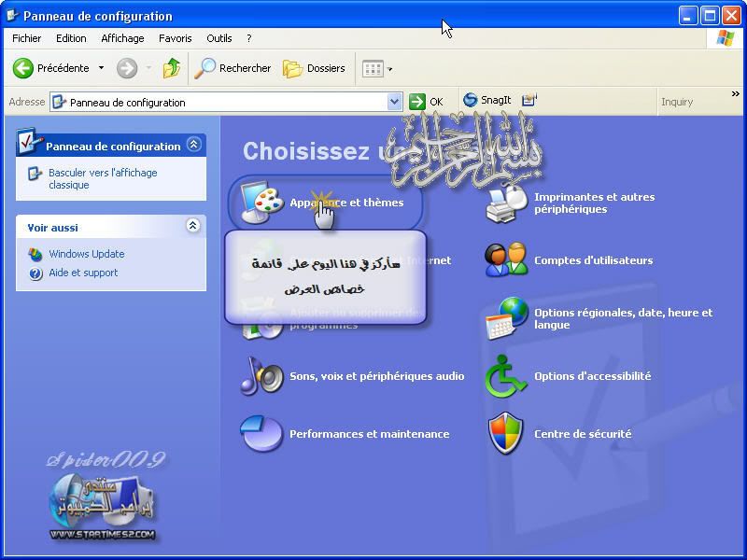Click the Panneau de configuration title bar icon
Image resolution: width=747 pixels, height=560 pixels.
12,16
